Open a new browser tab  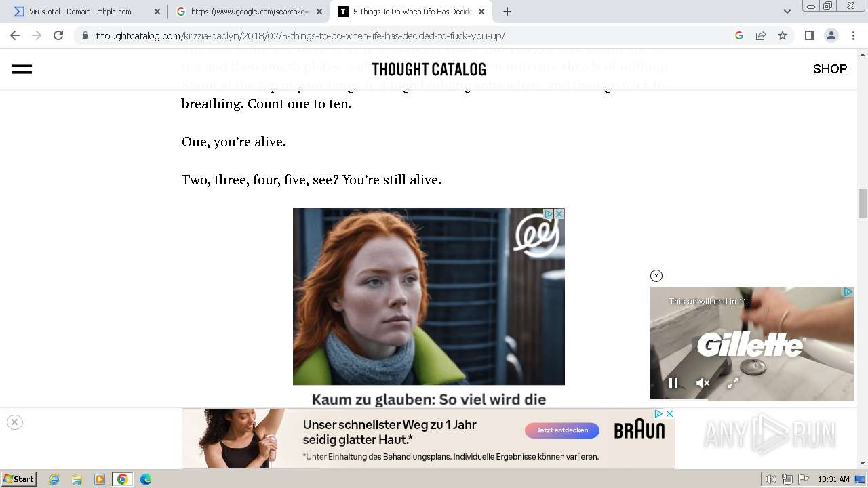pos(507,12)
